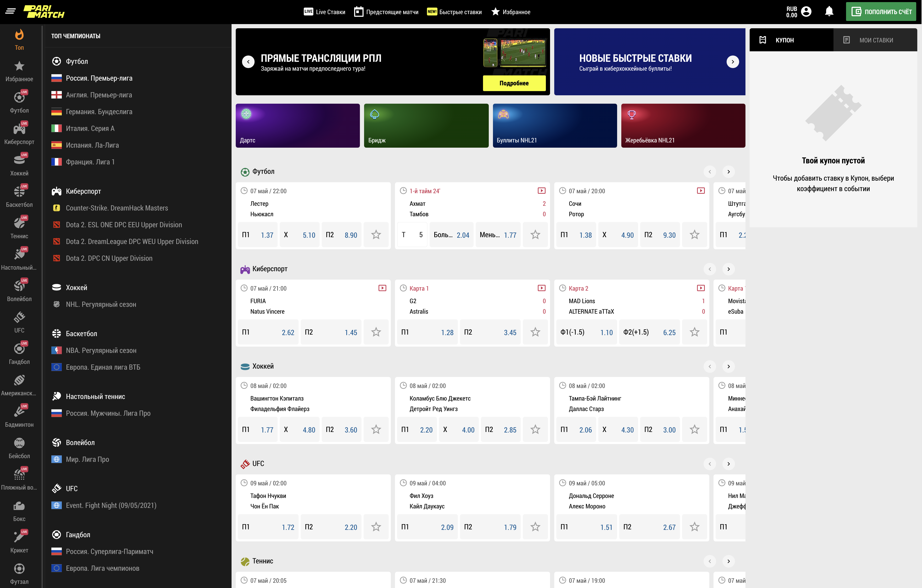Show previous Футбол matches arrow
Screen dimensions: 922x588
pos(710,171)
